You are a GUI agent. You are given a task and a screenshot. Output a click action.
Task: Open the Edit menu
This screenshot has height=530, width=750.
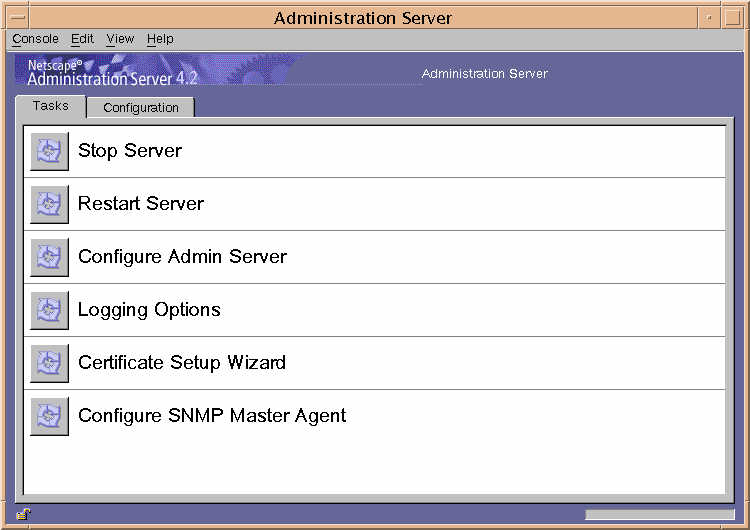[82, 39]
